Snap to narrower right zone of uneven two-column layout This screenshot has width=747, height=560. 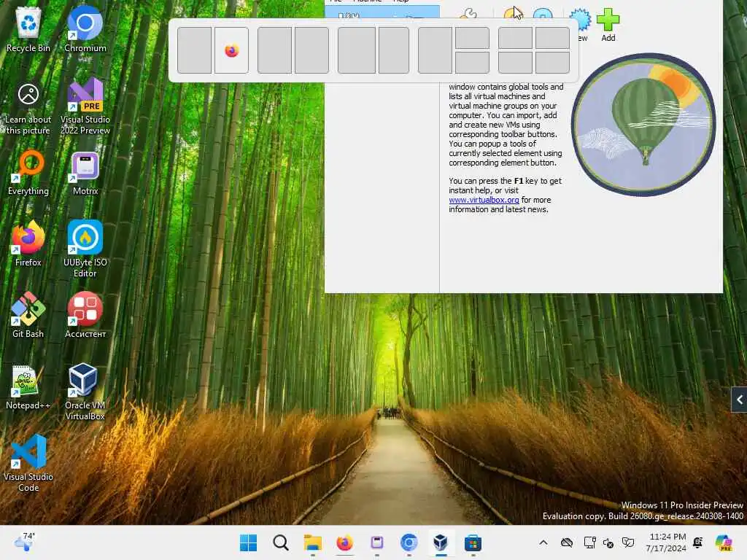393,50
